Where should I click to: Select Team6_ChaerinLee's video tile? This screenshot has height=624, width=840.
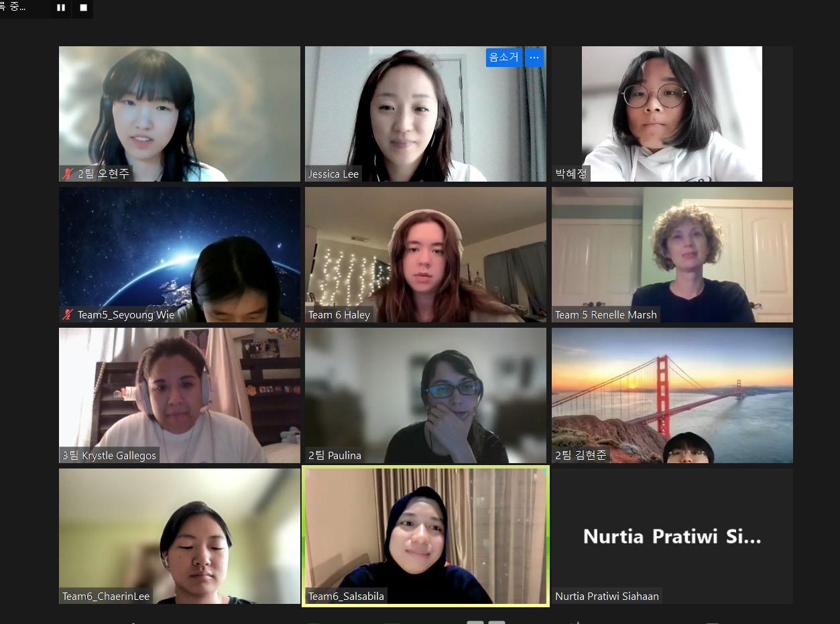click(x=180, y=536)
